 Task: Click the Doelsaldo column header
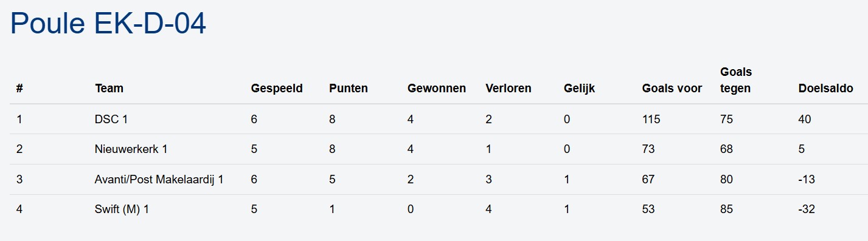[825, 89]
